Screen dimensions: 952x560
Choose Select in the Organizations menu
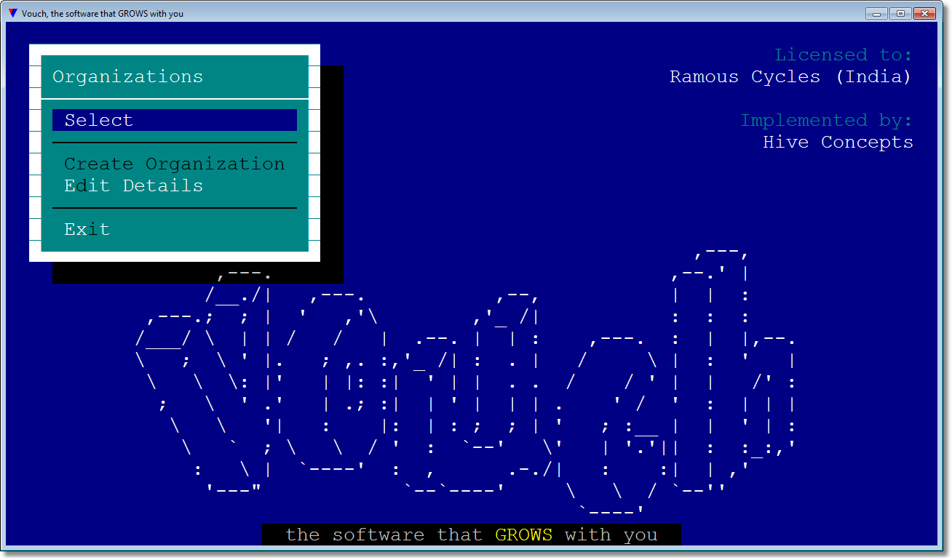(x=175, y=120)
